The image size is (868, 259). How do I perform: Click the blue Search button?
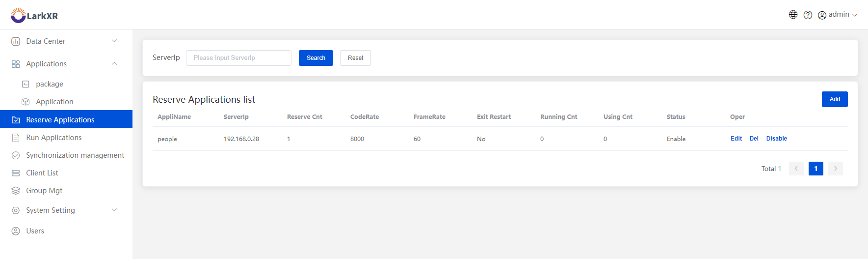(x=316, y=58)
